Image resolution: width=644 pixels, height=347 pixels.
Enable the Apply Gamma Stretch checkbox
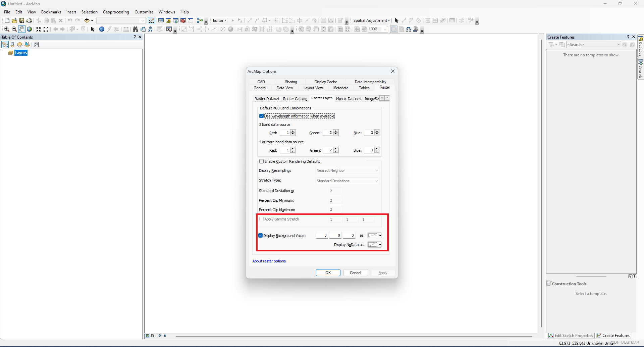[261, 219]
